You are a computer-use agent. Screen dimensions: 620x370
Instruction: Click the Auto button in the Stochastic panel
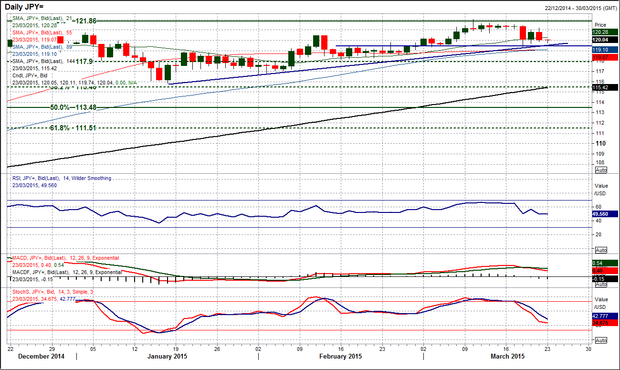pyautogui.click(x=601, y=340)
